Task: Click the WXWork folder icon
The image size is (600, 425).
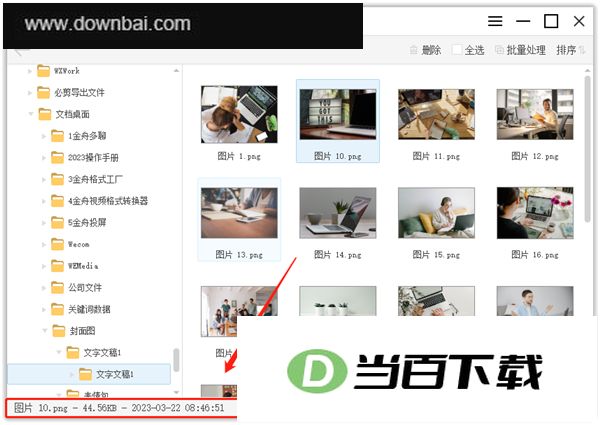Action: [x=43, y=71]
